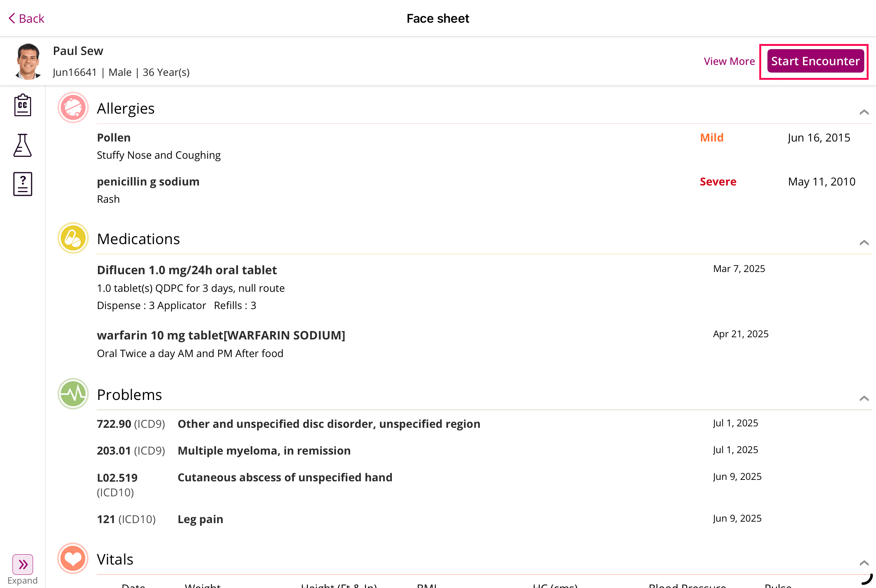Click the Medications pill icon
Screen dimensions: 876x588
73,238
